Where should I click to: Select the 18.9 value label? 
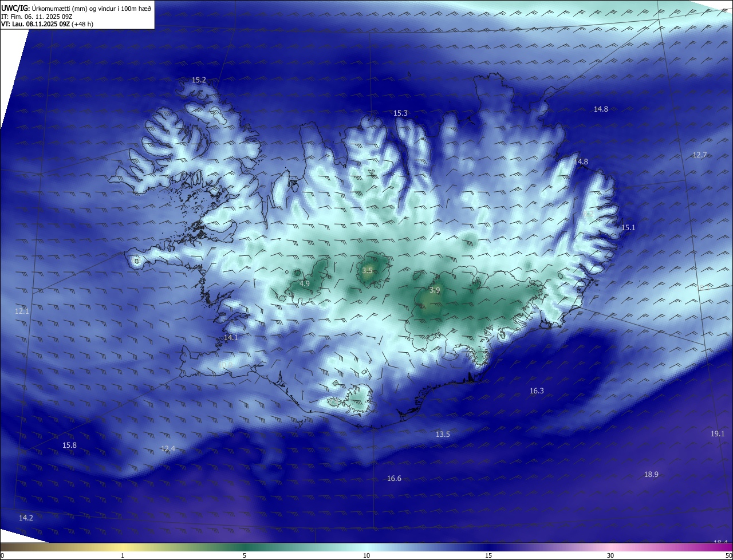click(651, 475)
